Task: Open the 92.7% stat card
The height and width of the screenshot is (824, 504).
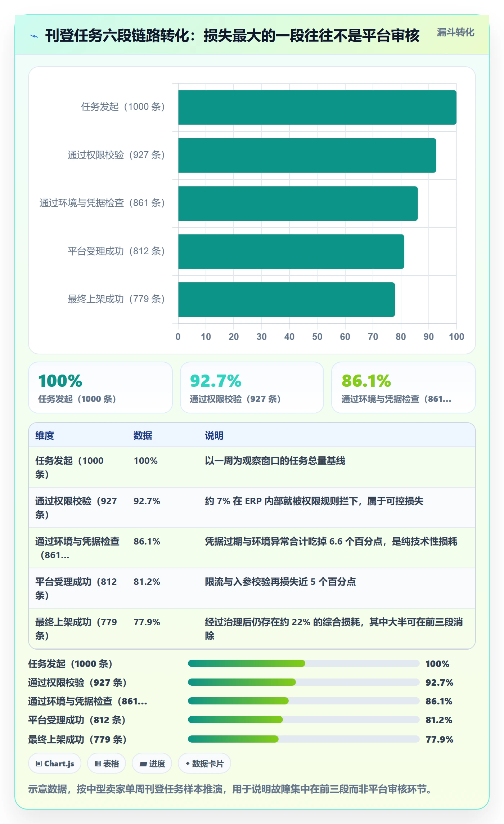Action: (x=252, y=388)
